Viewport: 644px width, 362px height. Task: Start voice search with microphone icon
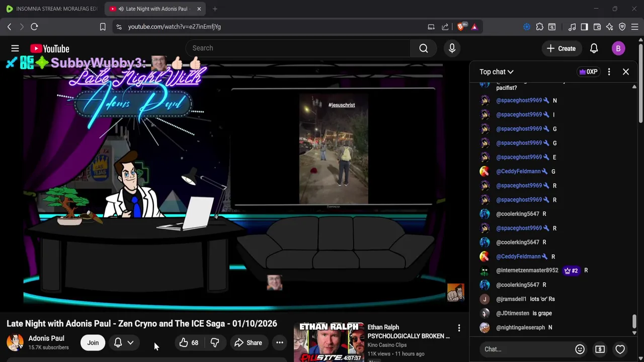pyautogui.click(x=452, y=48)
